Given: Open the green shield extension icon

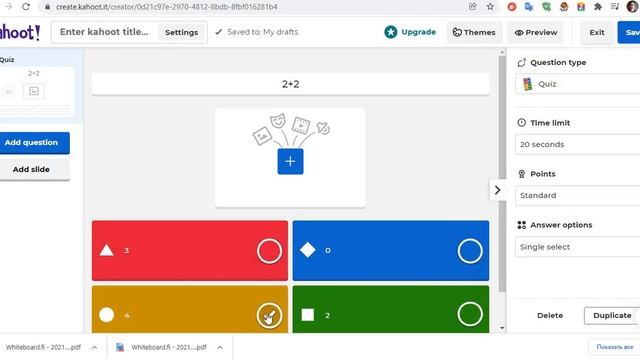Looking at the screenshot, I should pos(546,7).
